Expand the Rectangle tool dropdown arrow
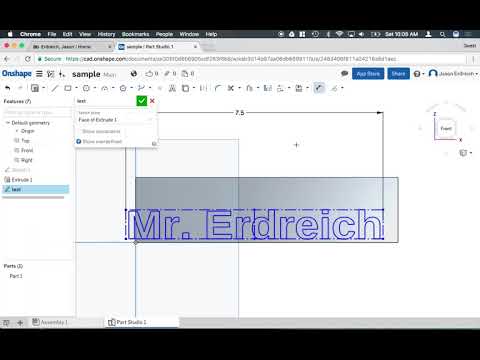This screenshot has height=360, width=480. (x=76, y=88)
